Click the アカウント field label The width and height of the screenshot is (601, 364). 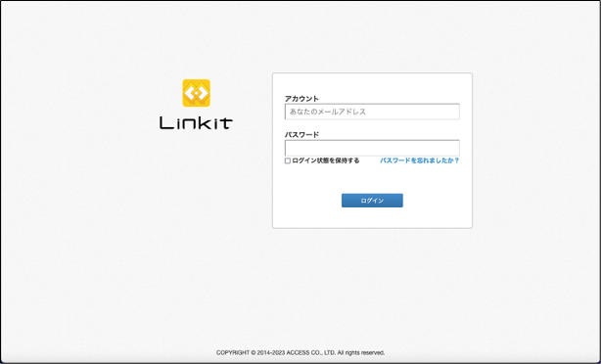point(301,99)
